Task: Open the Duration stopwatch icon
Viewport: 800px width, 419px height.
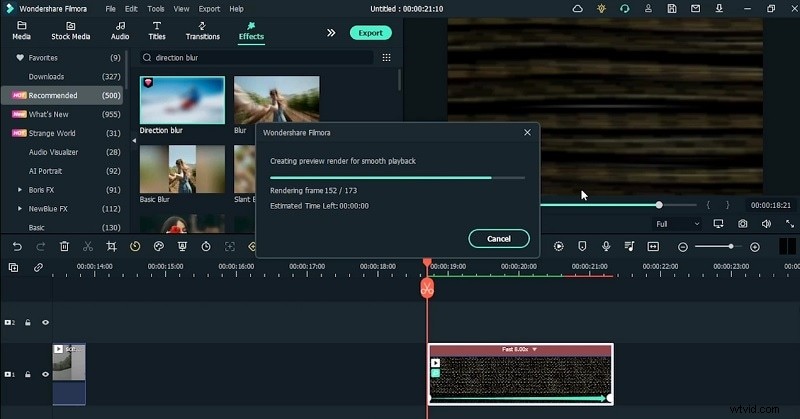Action: click(x=206, y=247)
